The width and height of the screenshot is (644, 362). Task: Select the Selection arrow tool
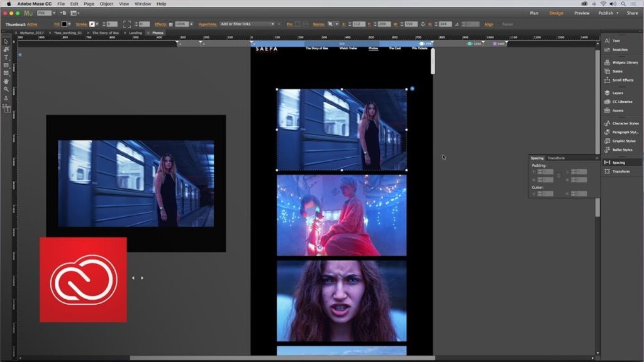coord(6,41)
